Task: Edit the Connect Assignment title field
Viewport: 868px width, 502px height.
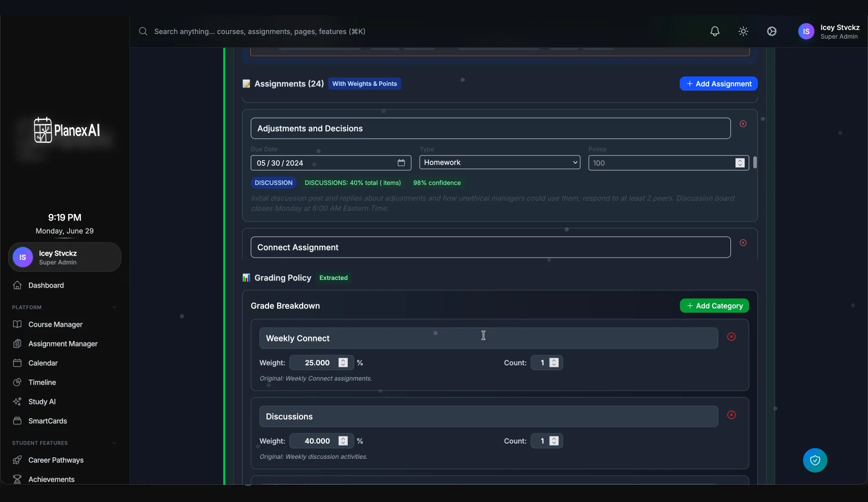Action: [490, 247]
